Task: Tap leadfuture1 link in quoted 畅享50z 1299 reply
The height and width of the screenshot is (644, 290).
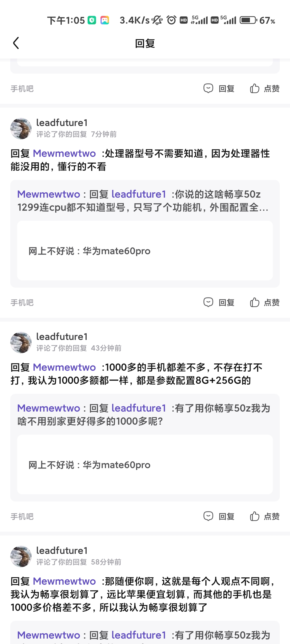Action: [139, 194]
